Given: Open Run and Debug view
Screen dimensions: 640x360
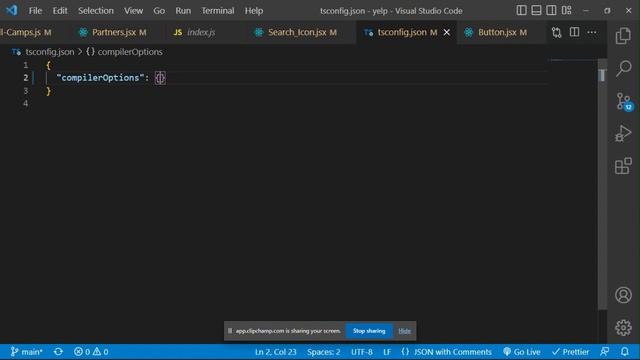Looking at the screenshot, I should click(x=623, y=133).
